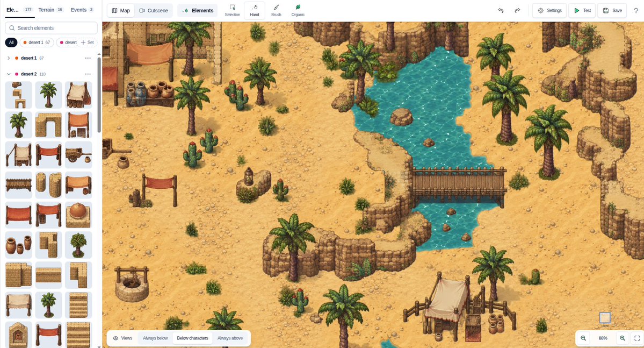
Task: Open the help question mark
Action: tap(636, 10)
